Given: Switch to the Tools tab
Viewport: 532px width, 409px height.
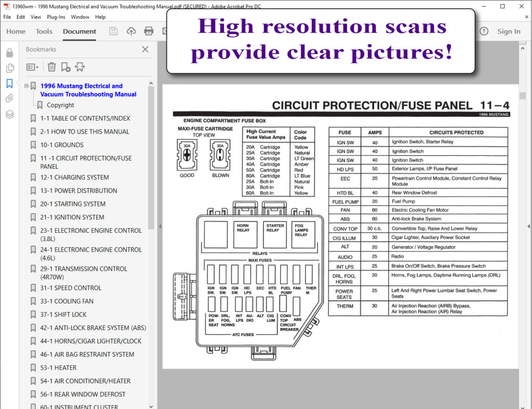Looking at the screenshot, I should point(44,32).
